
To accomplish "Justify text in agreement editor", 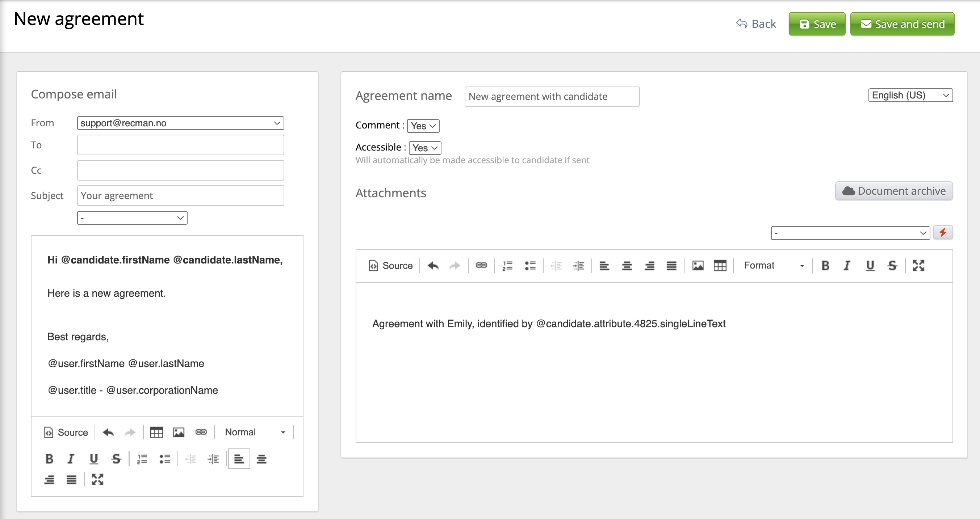I will tap(671, 265).
